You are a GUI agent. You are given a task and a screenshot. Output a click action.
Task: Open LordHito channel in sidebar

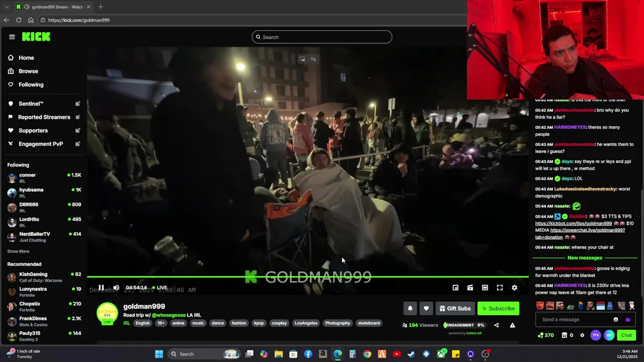[44, 222]
